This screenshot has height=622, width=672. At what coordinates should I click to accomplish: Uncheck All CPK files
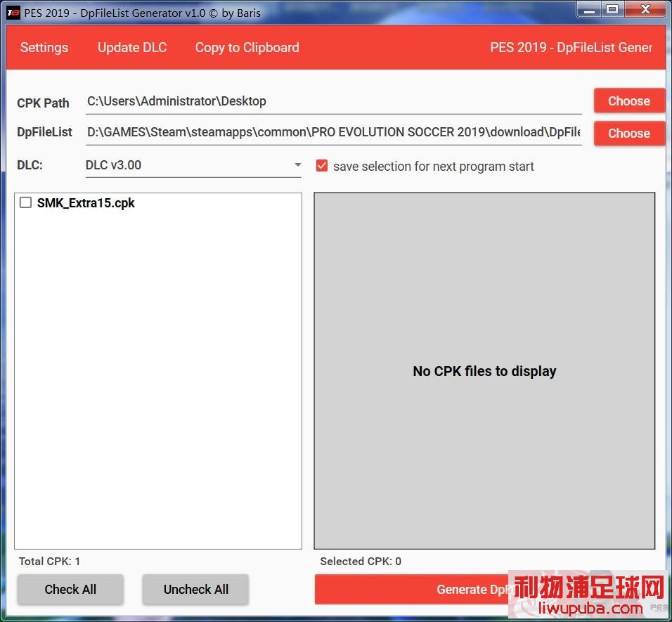tap(196, 590)
